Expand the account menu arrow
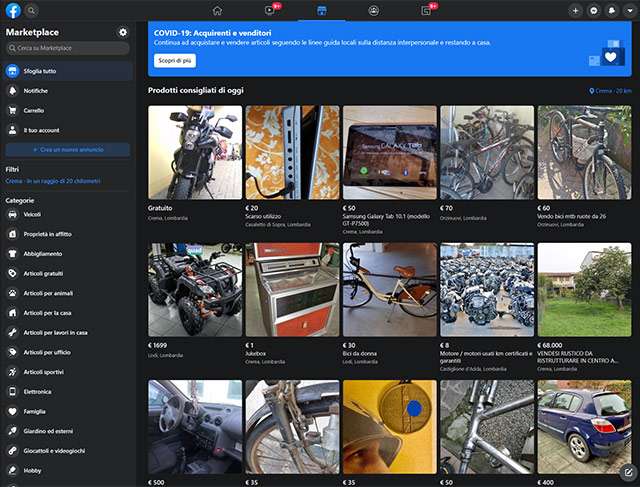640x487 pixels. [628, 10]
